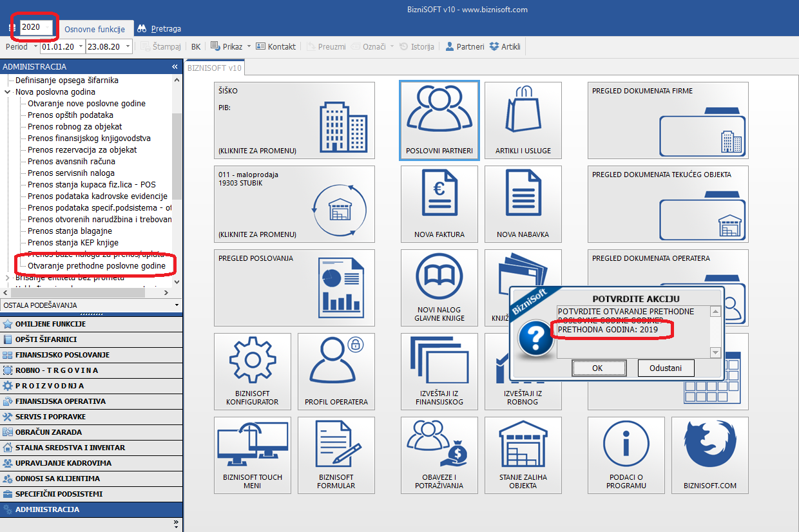Click the Artikli toolbar button
This screenshot has width=799, height=532.
coord(505,46)
